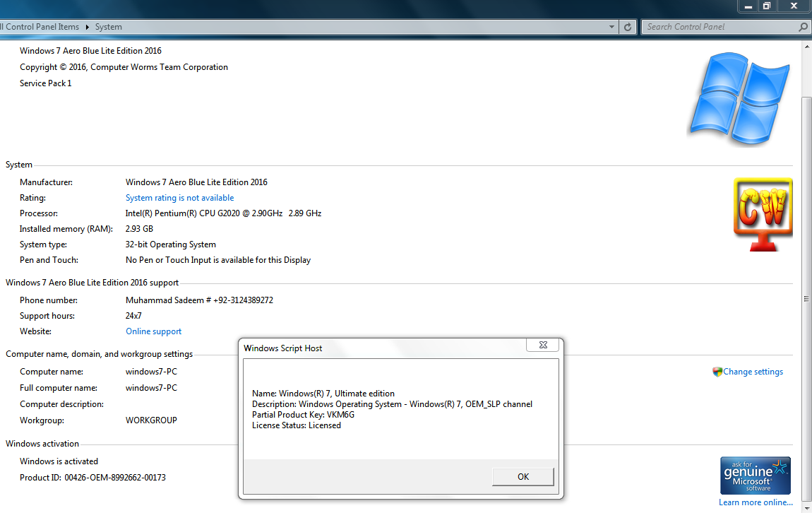Screen dimensions: 812x513
Task: Select the Partial Product Key: VKM6G line
Action: click(304, 415)
